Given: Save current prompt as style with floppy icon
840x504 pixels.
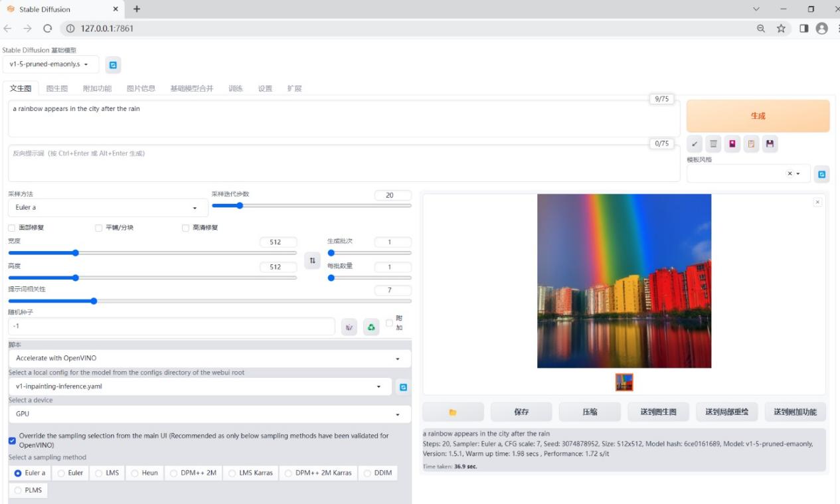Looking at the screenshot, I should [x=770, y=143].
